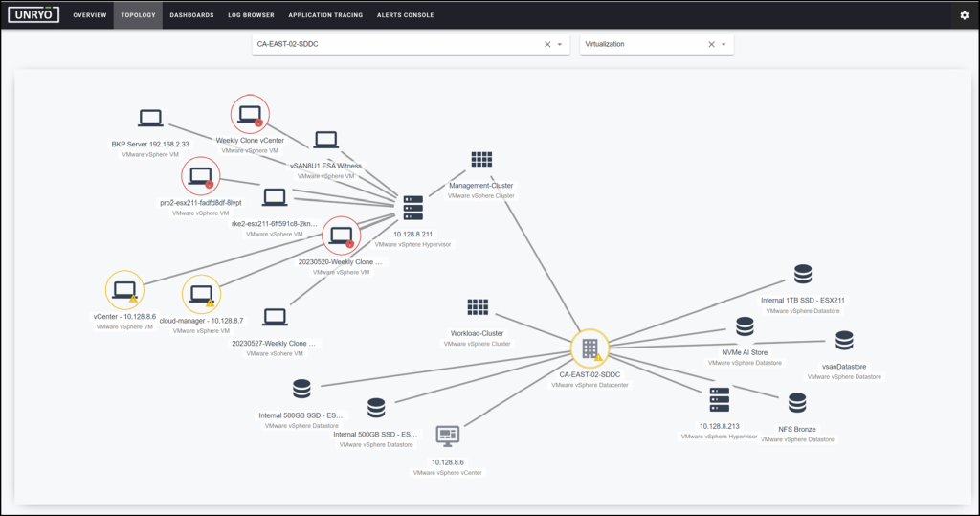Click the Weekly Clone vCenter VM icon
Viewport: 980px width, 516px height.
pos(250,115)
